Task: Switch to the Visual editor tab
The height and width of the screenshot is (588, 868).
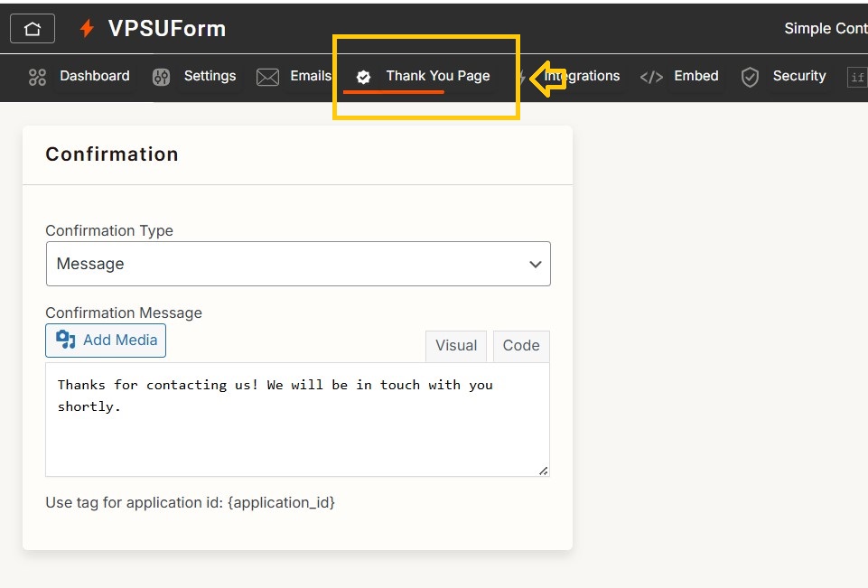Action: (x=455, y=345)
